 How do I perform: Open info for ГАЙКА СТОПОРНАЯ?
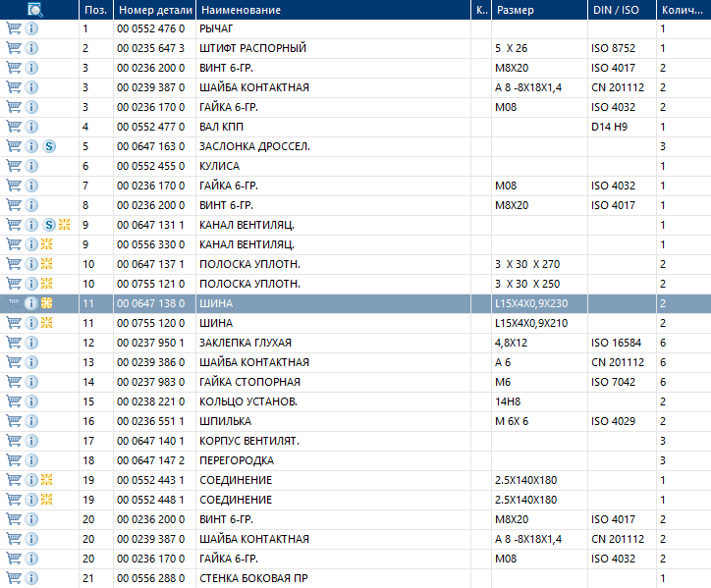pos(31,382)
